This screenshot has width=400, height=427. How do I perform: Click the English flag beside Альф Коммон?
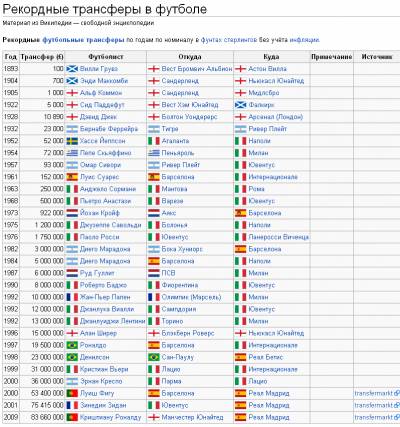coord(72,93)
